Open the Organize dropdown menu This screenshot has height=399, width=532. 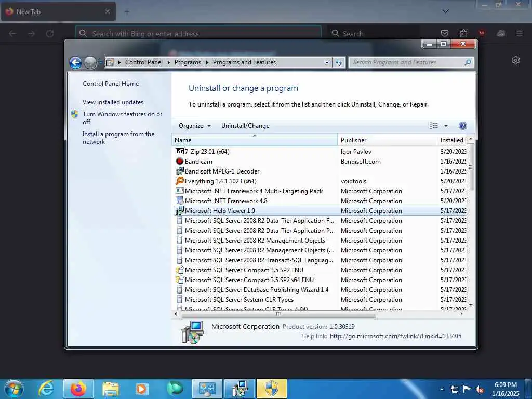click(x=195, y=126)
